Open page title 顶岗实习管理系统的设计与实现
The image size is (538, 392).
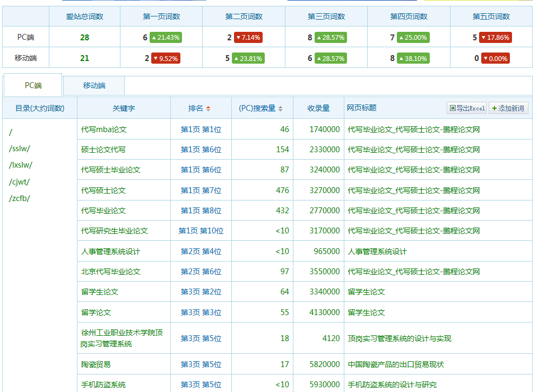point(399,338)
